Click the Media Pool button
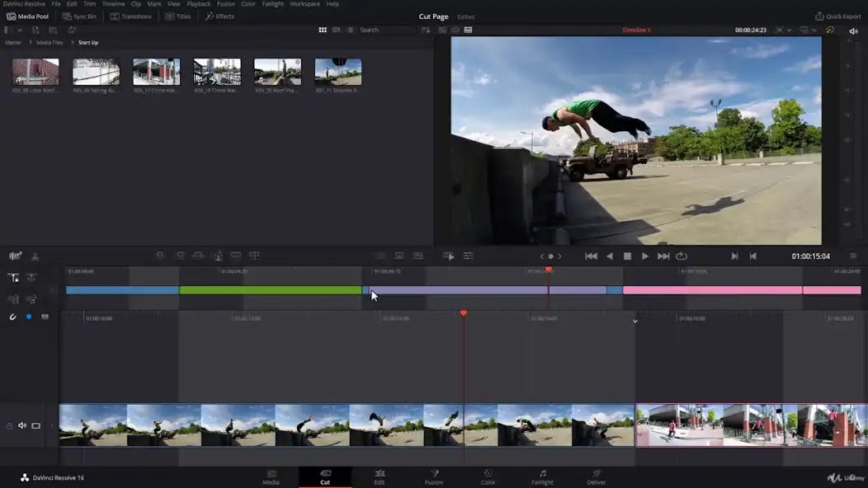Viewport: 868px width, 488px height. tap(29, 16)
